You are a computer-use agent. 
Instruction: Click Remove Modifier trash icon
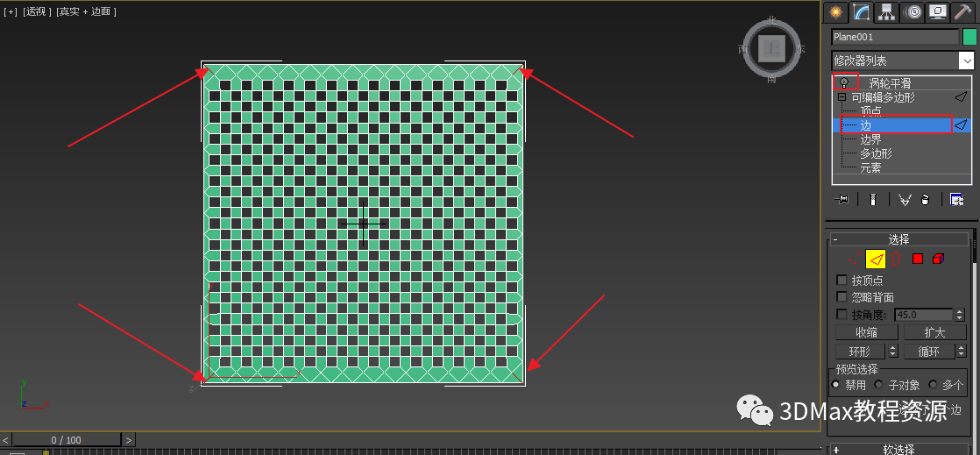pos(926,199)
